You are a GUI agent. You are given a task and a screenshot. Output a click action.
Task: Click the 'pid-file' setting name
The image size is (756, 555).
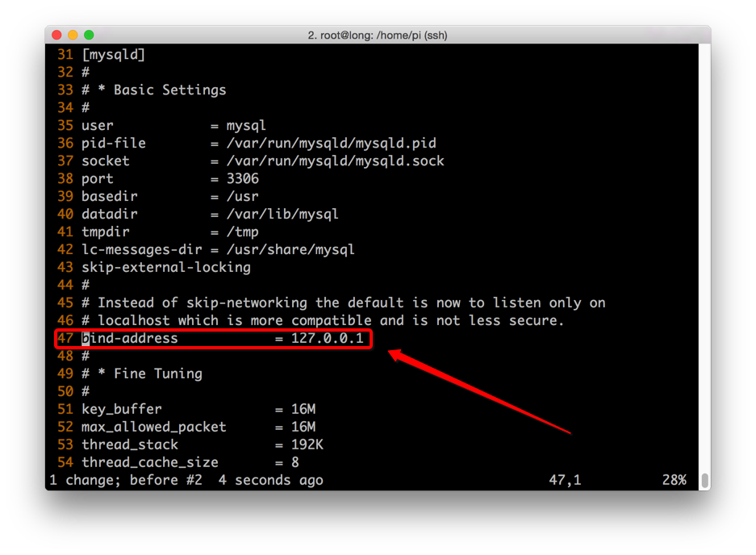click(x=113, y=144)
